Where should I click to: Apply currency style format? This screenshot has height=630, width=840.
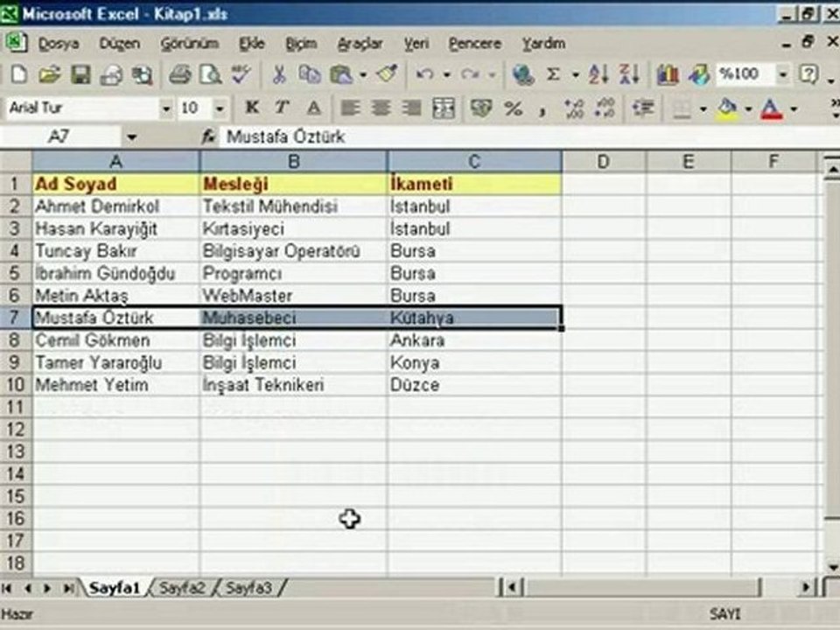pos(481,108)
